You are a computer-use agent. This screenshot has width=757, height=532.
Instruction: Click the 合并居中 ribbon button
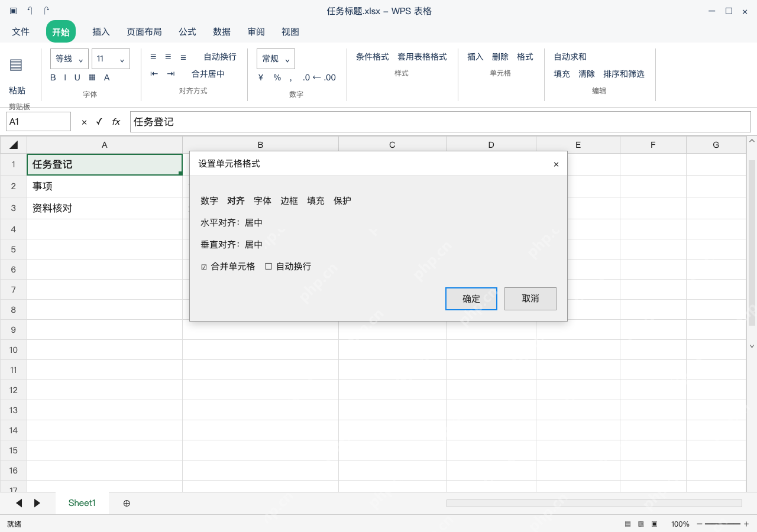point(208,74)
